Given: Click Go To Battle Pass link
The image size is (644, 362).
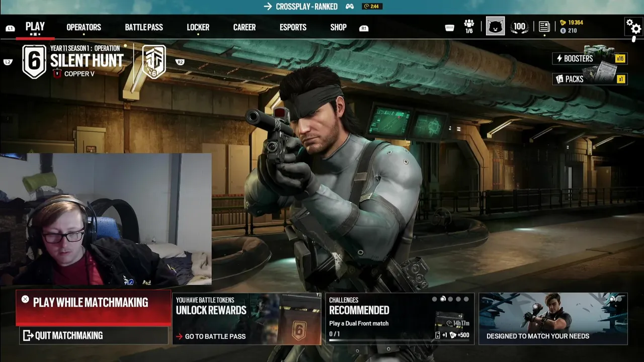Looking at the screenshot, I should click(x=210, y=336).
